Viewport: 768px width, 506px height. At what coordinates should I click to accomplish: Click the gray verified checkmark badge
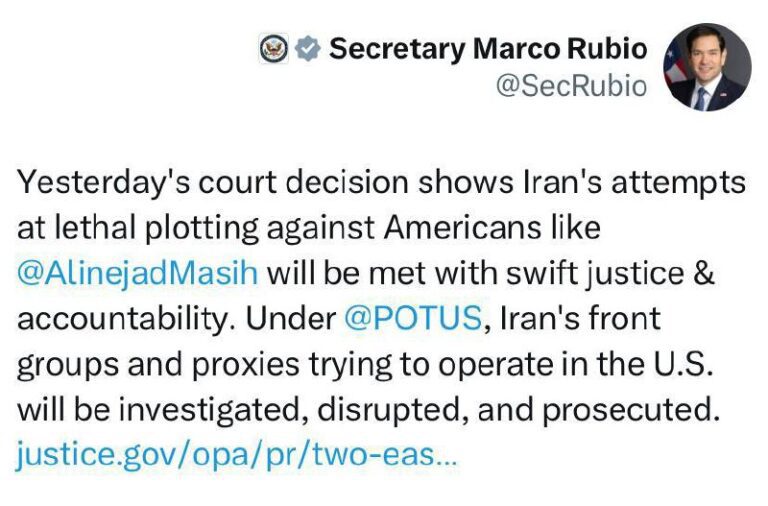coord(307,49)
